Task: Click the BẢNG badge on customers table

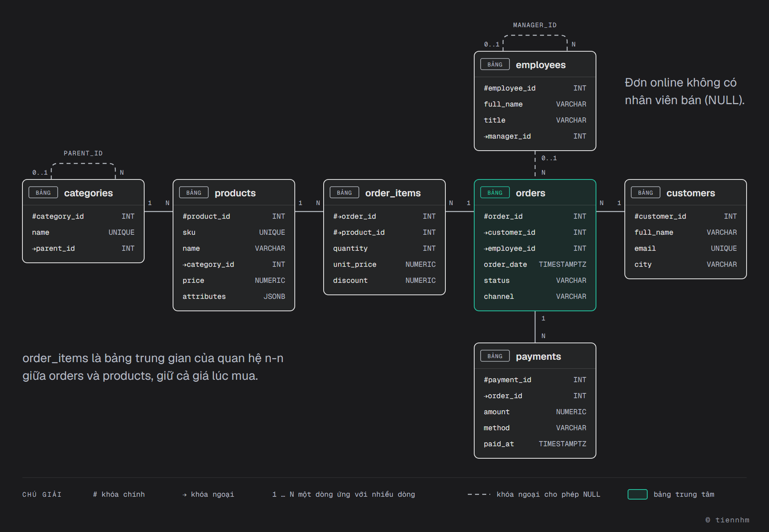Action: click(x=646, y=193)
